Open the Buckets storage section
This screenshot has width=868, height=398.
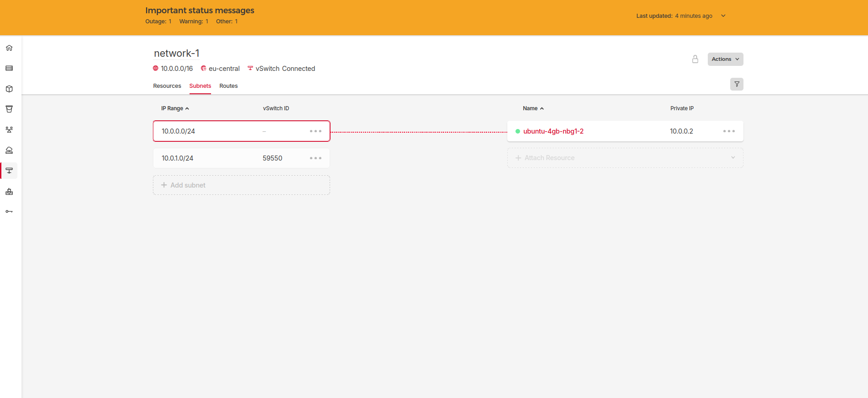pos(9,109)
